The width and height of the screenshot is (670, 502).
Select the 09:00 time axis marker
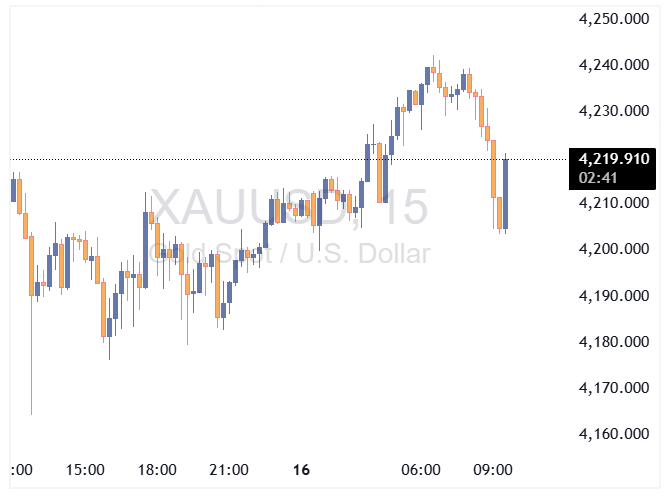[493, 469]
